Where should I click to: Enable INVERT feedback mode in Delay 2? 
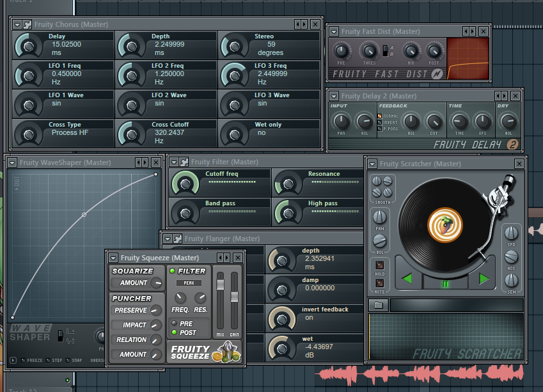380,123
